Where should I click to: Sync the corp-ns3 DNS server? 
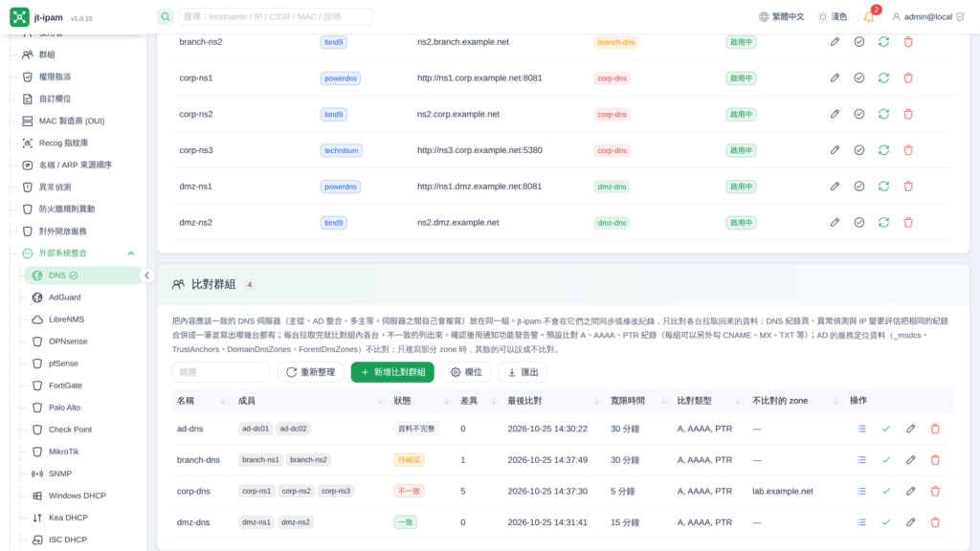883,150
